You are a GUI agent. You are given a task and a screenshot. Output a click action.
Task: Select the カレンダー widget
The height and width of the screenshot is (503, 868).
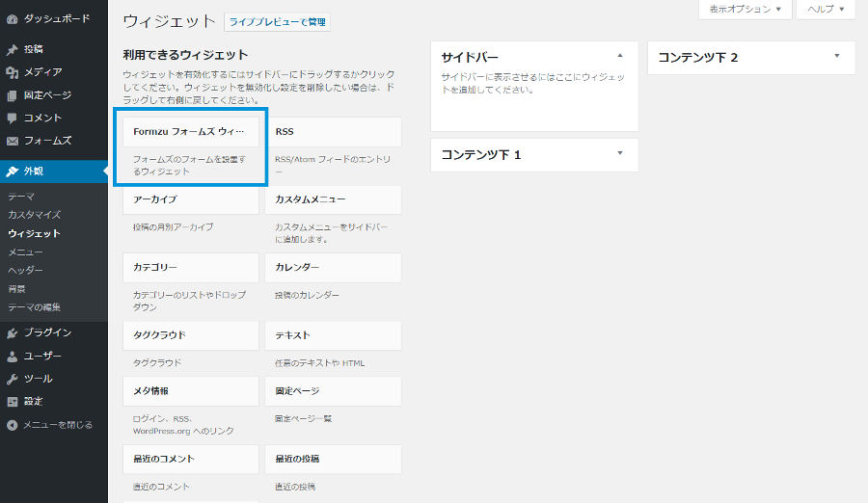tap(334, 267)
